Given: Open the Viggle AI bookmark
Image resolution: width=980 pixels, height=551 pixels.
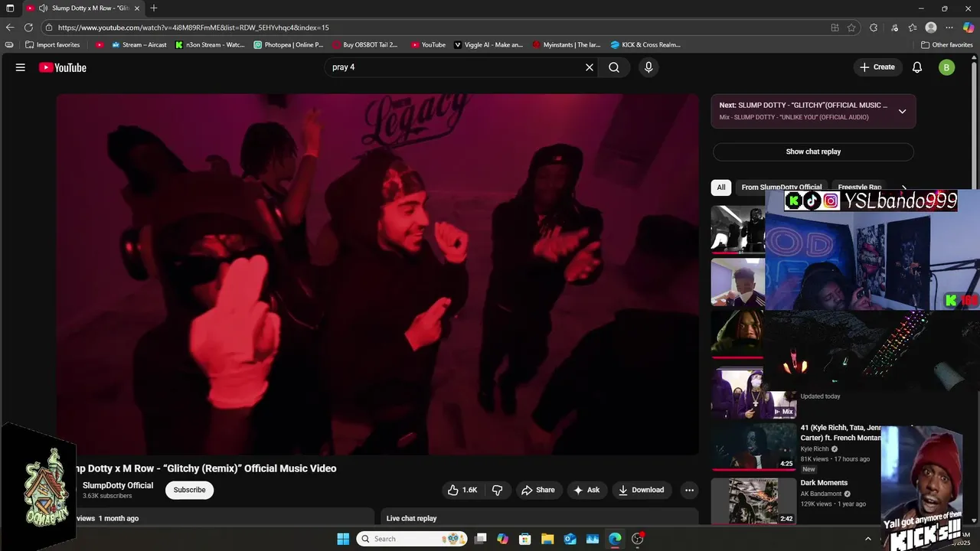Looking at the screenshot, I should point(488,44).
